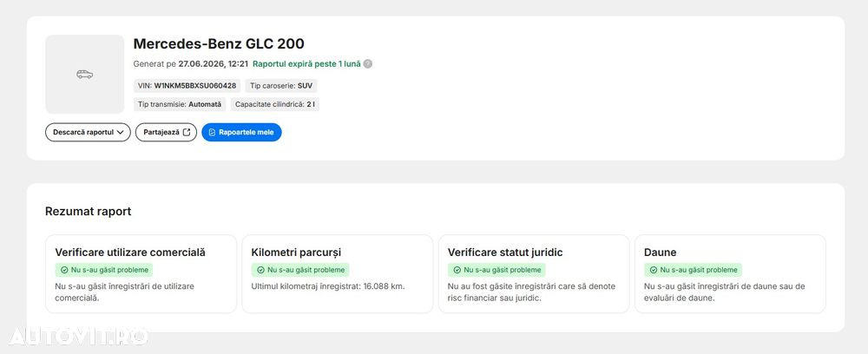Click checkmark icon under Kilometri parcurși
868x354 pixels.
click(260, 270)
